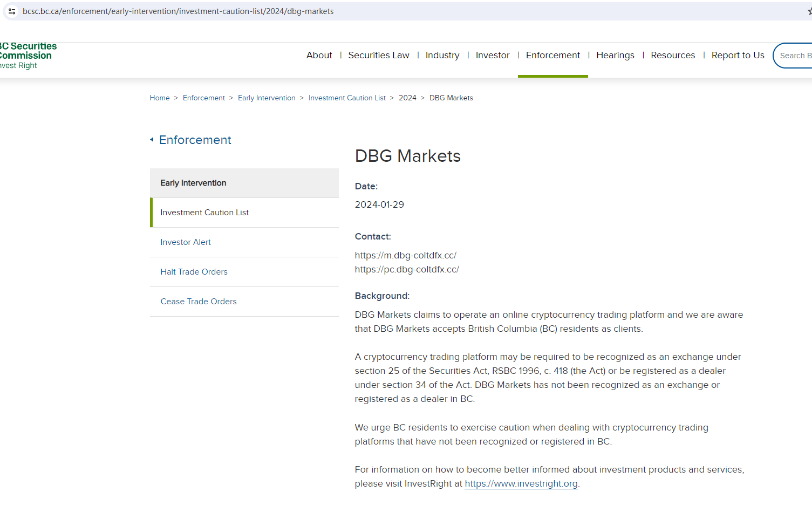Open Investor Alert in sidebar
This screenshot has height=526, width=812.
click(x=186, y=242)
